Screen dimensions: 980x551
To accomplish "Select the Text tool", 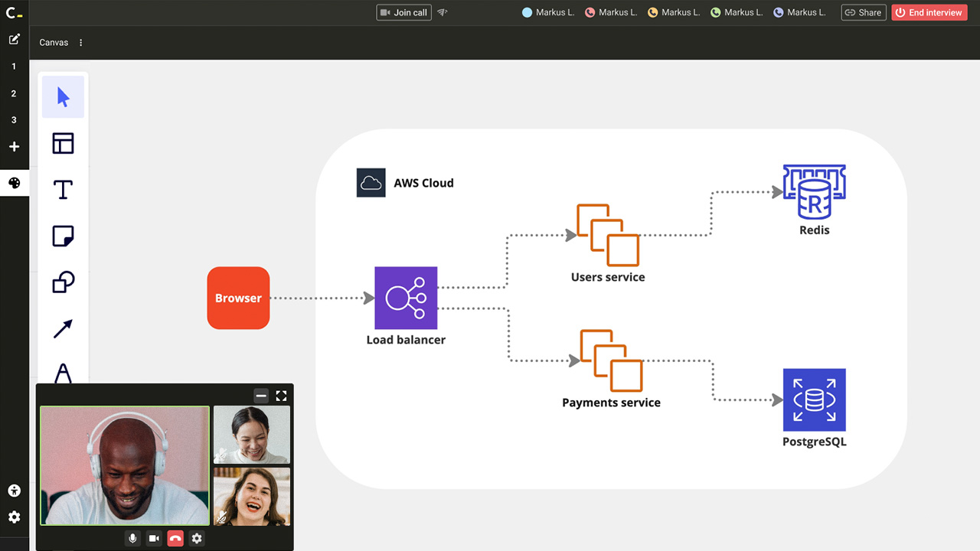I will pyautogui.click(x=63, y=190).
